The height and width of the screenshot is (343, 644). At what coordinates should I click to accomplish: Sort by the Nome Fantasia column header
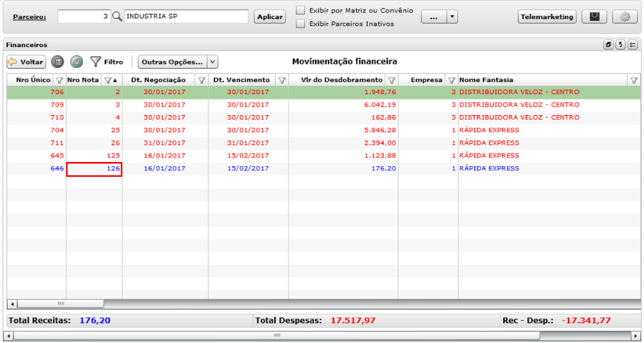click(486, 80)
